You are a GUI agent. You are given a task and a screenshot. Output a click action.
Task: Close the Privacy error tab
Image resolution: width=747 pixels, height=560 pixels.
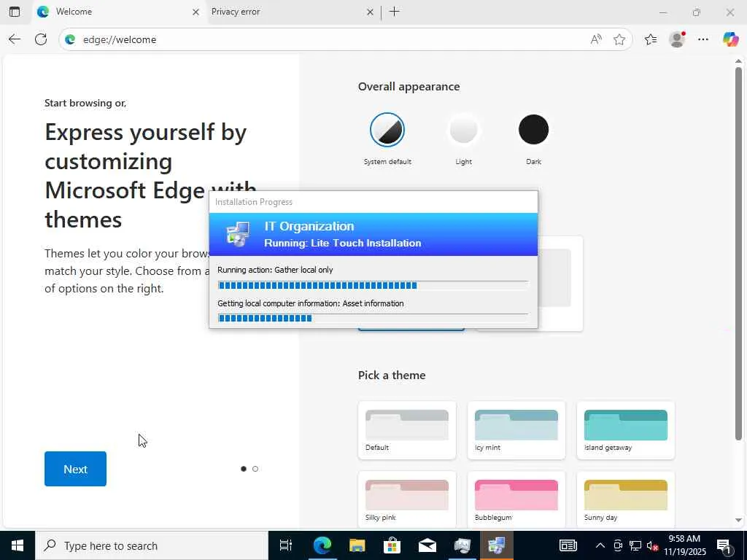tap(370, 12)
